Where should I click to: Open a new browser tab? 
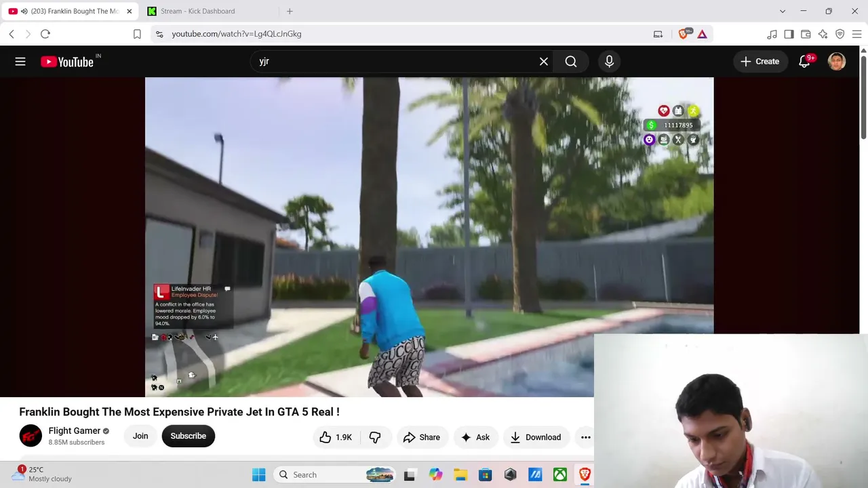290,11
